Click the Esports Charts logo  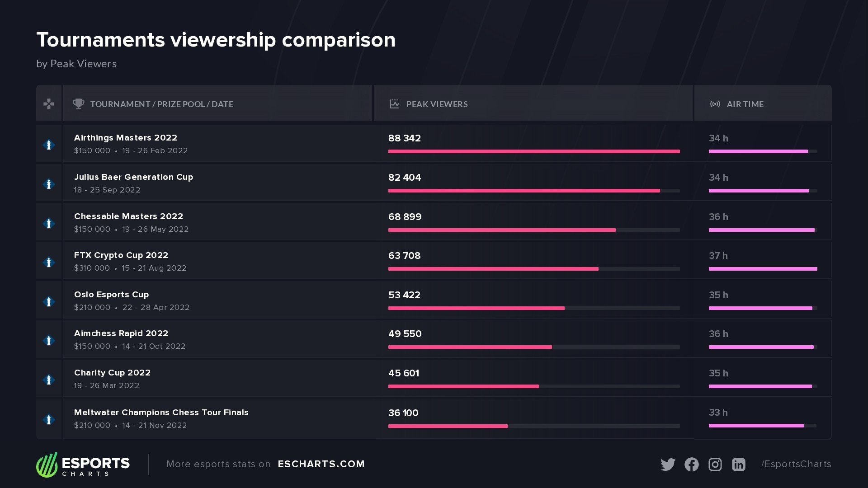pyautogui.click(x=83, y=465)
